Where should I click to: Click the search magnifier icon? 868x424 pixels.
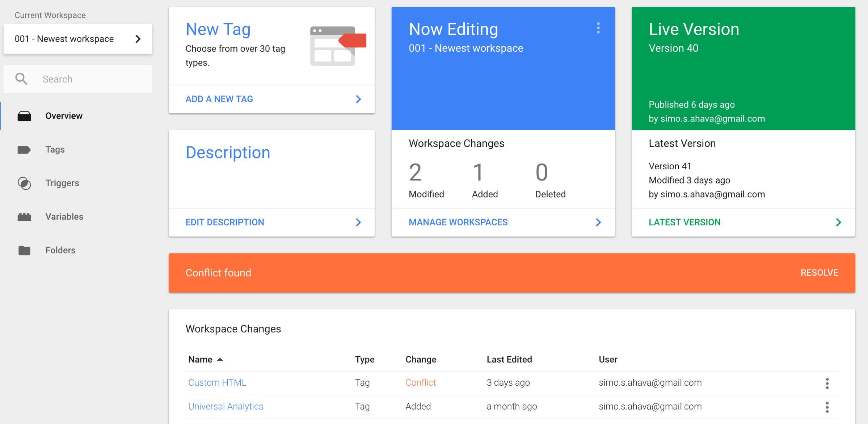click(21, 79)
